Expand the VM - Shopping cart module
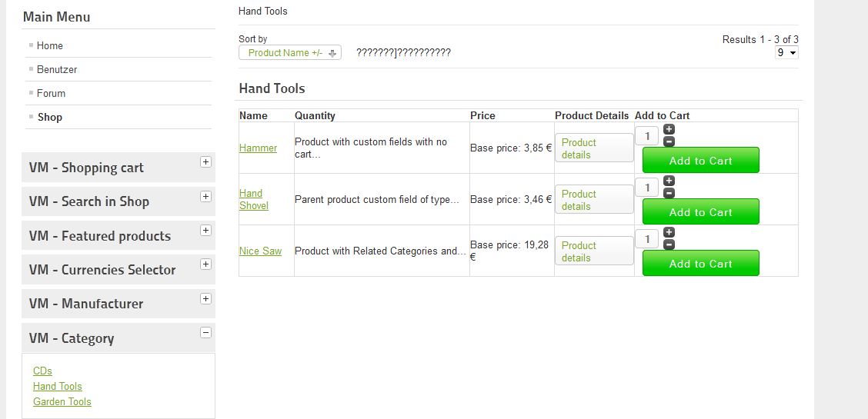868x419 pixels. tap(205, 161)
